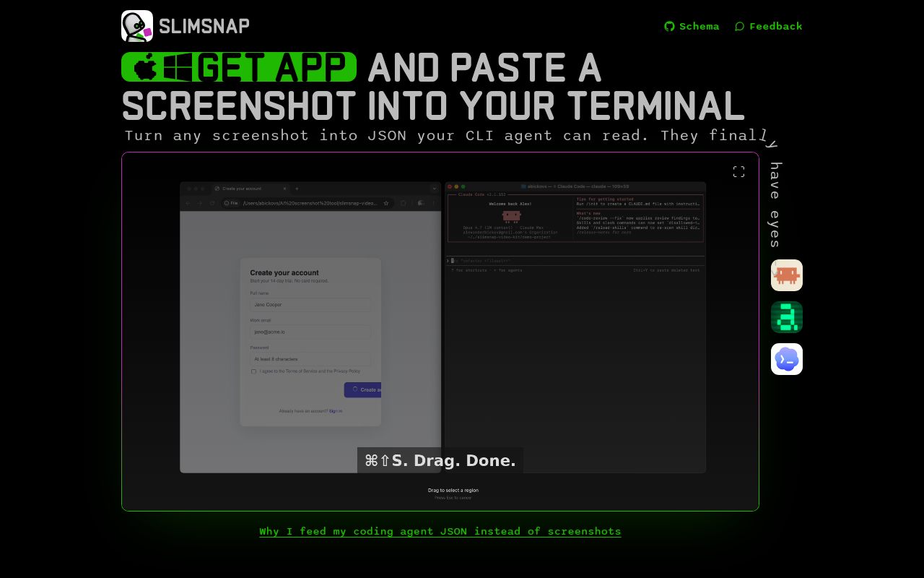This screenshot has height=578, width=924.
Task: Click the new tab plus button in demo browser
Action: [x=297, y=189]
